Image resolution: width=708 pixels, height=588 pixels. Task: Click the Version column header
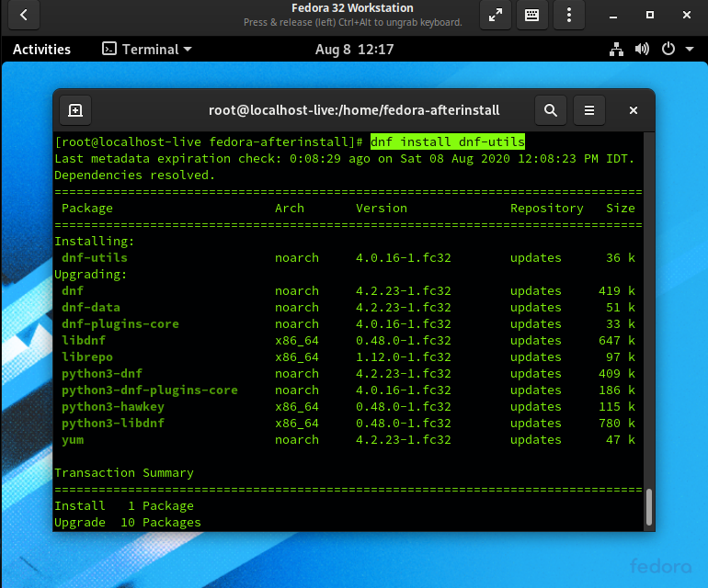click(382, 208)
